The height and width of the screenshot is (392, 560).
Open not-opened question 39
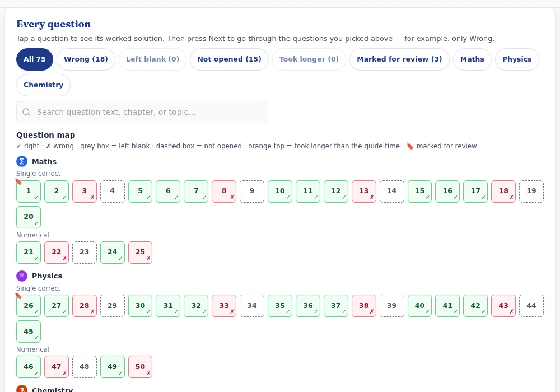(392, 306)
